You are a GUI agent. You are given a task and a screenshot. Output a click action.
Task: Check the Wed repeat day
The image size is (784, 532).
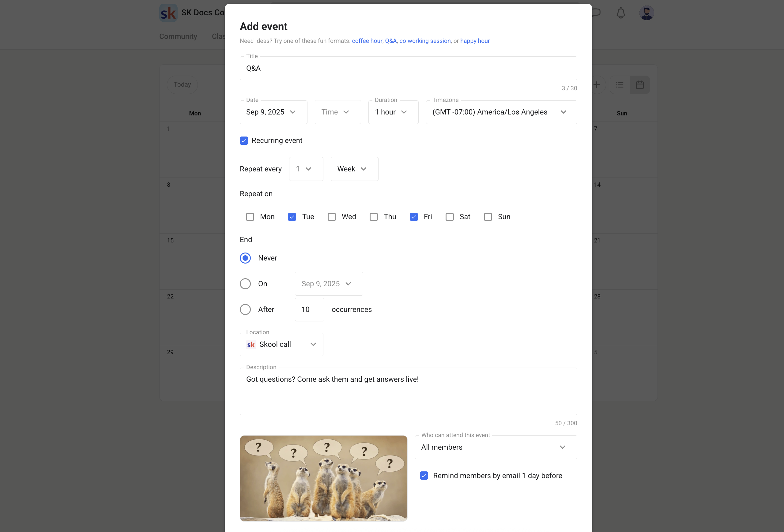coord(332,217)
